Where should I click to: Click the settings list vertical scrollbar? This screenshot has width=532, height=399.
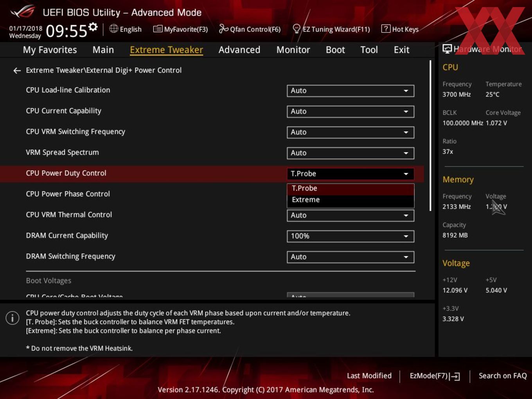coord(430,135)
